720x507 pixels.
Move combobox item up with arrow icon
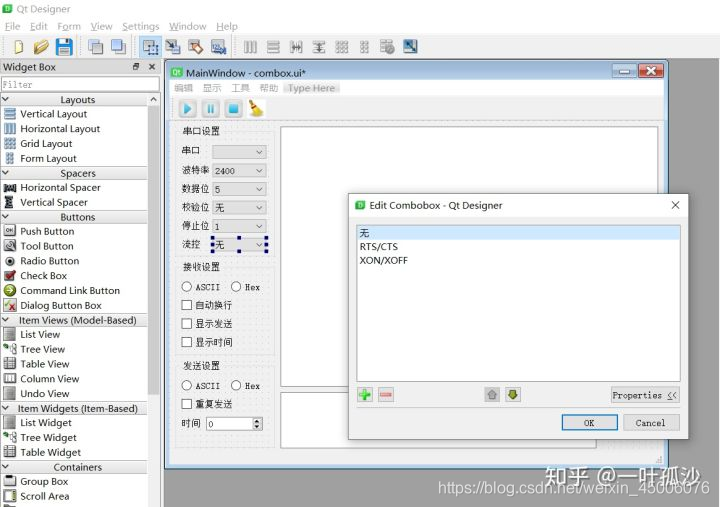(492, 394)
